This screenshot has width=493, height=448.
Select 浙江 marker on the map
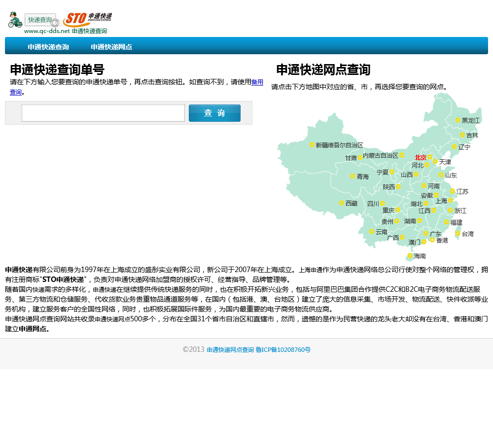click(x=450, y=210)
